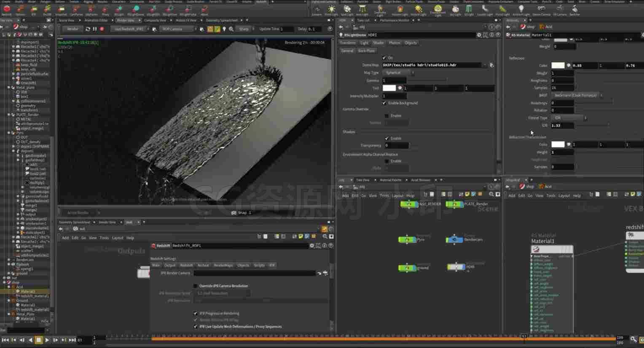Refresh the IPR render view

[88, 29]
